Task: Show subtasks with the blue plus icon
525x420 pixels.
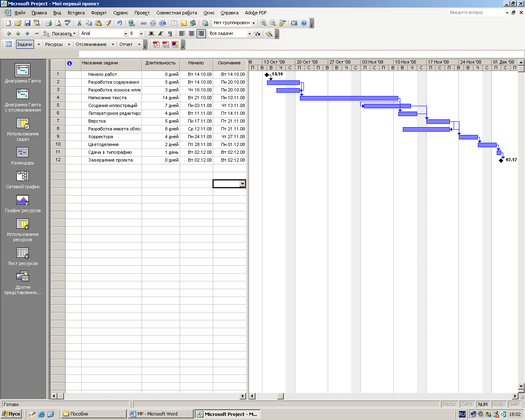Action: coord(27,34)
